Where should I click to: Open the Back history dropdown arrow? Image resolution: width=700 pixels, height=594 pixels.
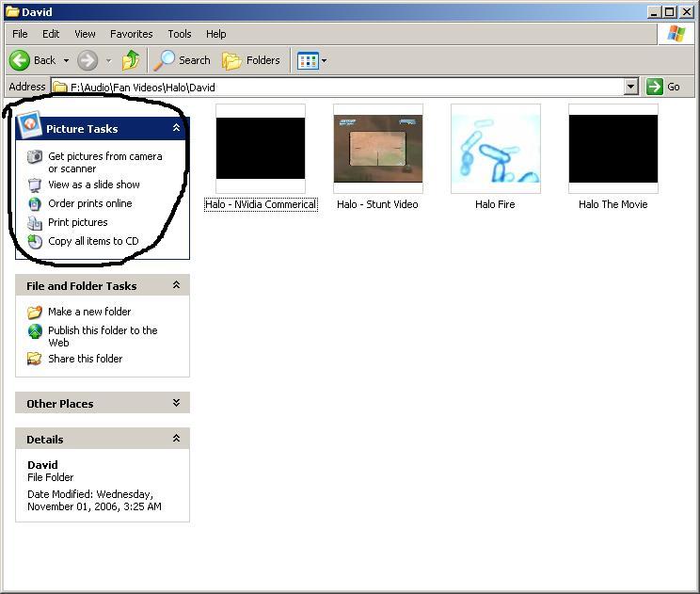(x=66, y=60)
